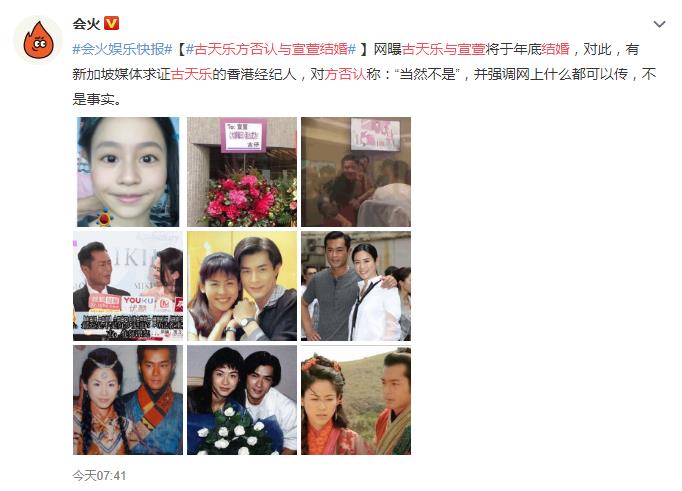This screenshot has width=682, height=491.
Task: Open the photo with white roses bouquet
Action: [242, 400]
